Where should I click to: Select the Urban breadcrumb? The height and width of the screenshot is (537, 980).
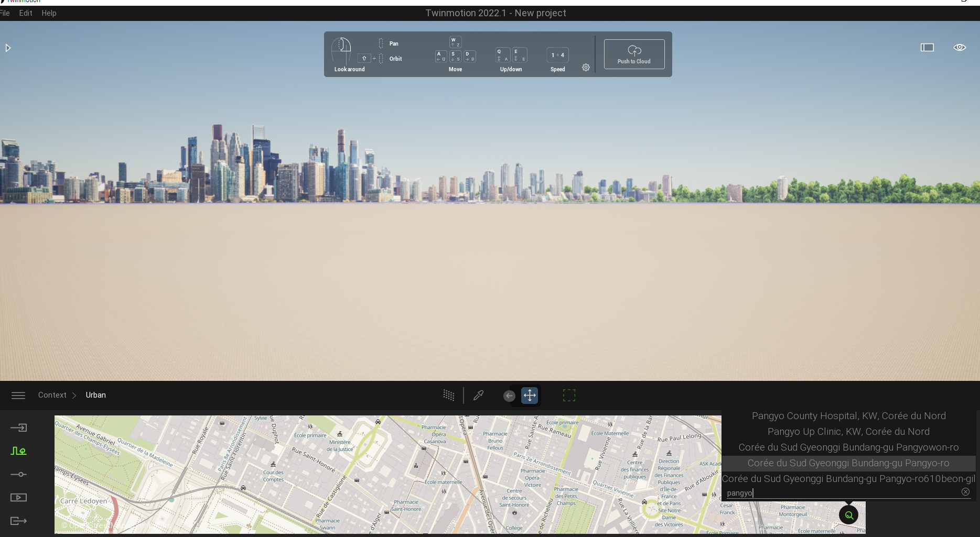tap(96, 395)
